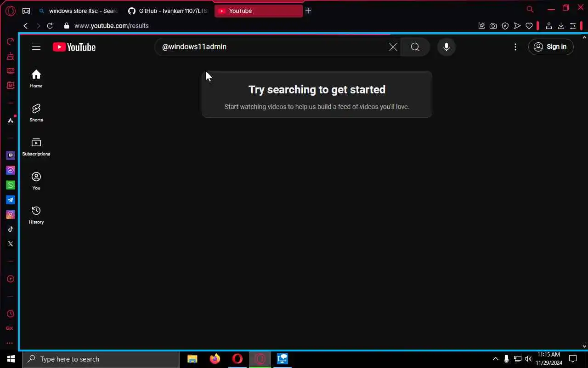This screenshot has height=368, width=588.
Task: Open the downloads panel
Action: [561, 26]
